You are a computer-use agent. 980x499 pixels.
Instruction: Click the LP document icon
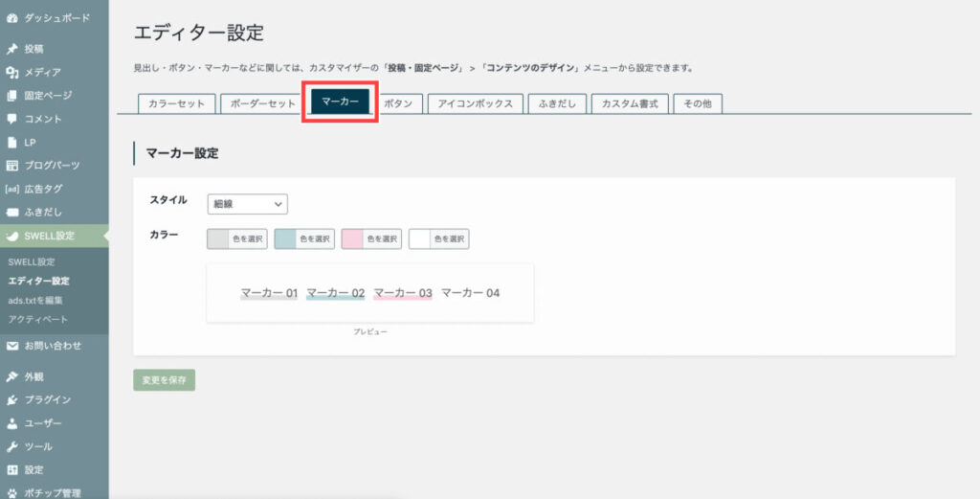11,143
